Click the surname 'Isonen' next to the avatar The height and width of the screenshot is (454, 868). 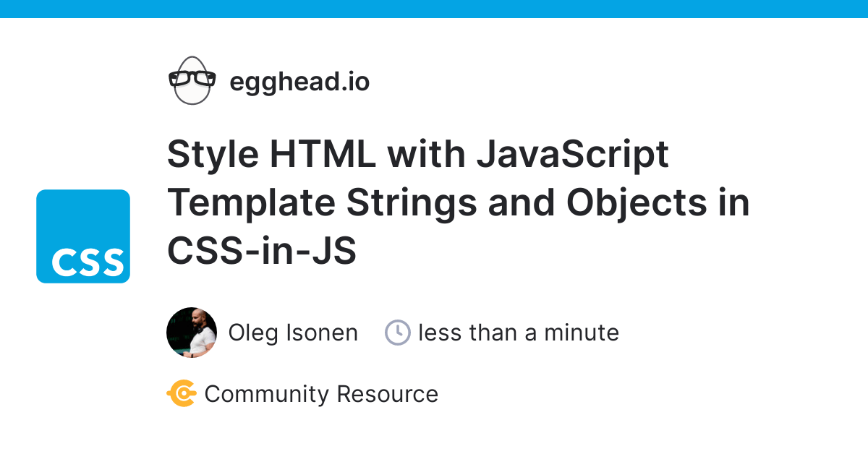321,333
